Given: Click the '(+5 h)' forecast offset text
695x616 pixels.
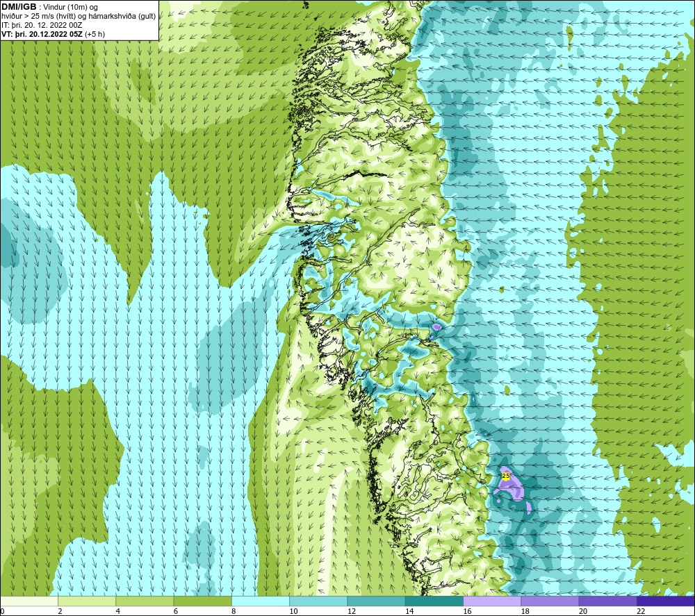Looking at the screenshot, I should point(95,34).
